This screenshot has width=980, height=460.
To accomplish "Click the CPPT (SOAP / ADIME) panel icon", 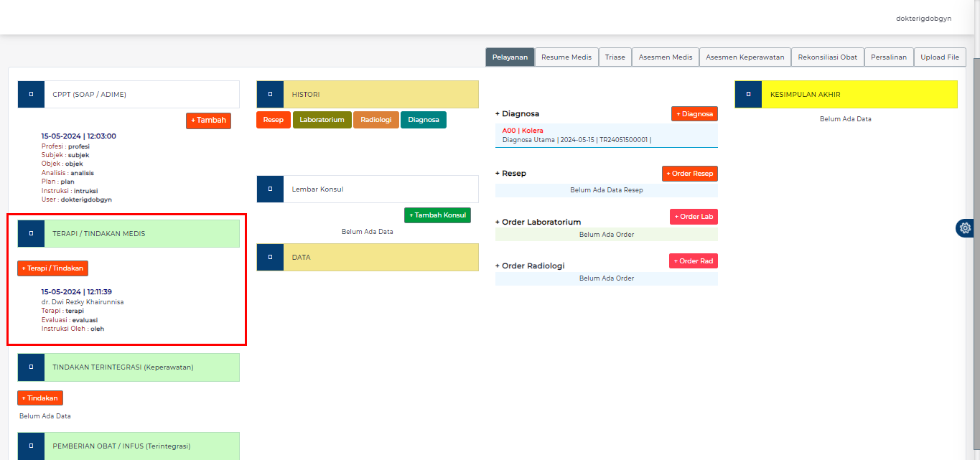I will [30, 93].
